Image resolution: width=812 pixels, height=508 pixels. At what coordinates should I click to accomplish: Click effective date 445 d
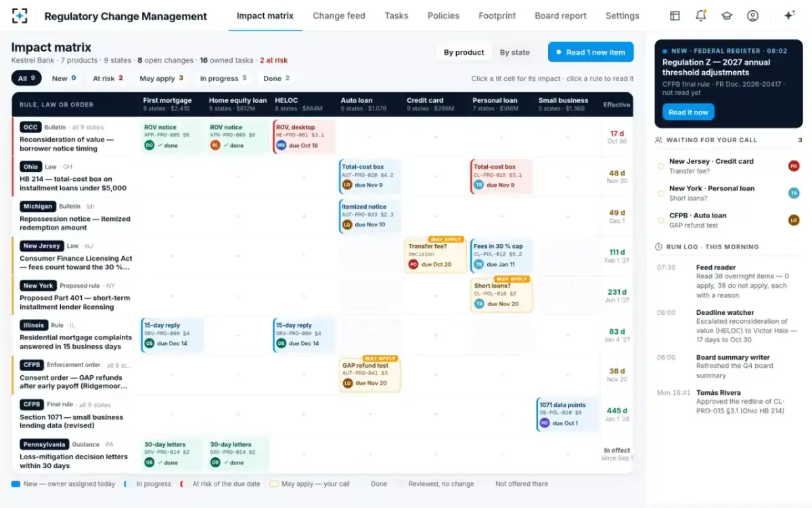pos(617,410)
